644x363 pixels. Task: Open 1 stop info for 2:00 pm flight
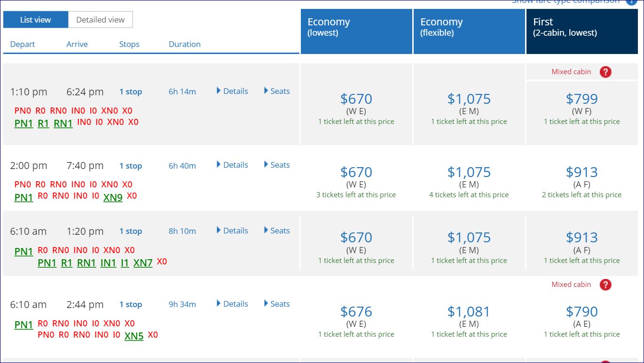point(130,166)
